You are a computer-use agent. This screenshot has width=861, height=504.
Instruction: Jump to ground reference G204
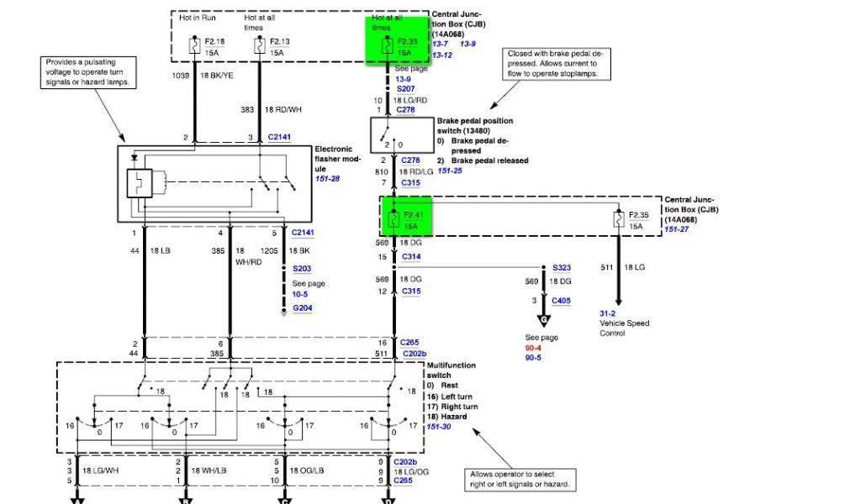[302, 308]
